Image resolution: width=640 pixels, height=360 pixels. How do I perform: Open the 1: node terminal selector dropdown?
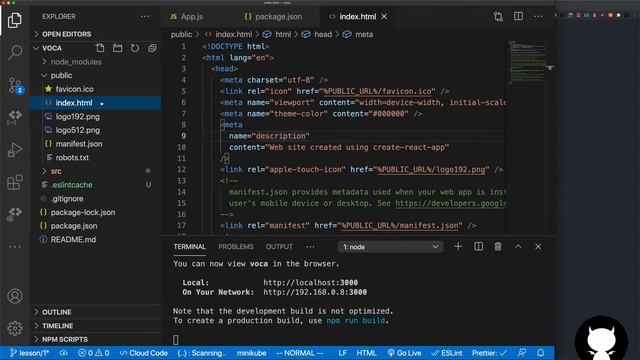click(x=390, y=247)
